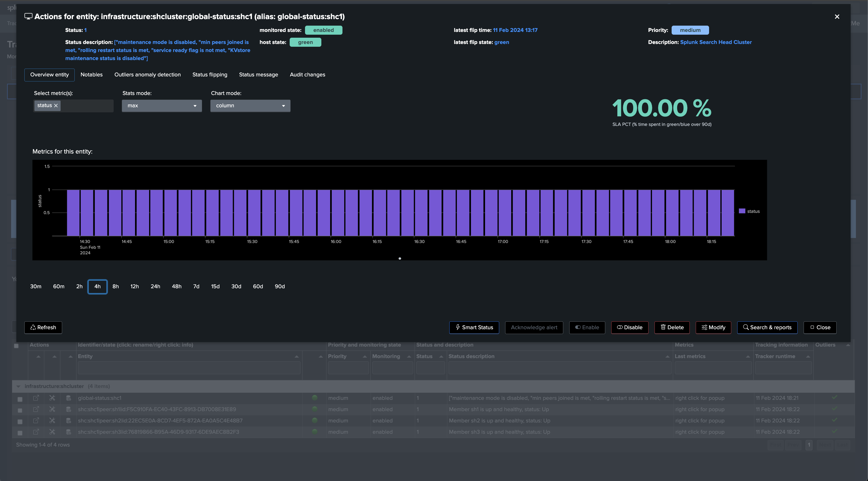
Task: Click the Delete trash icon button
Action: coord(672,327)
